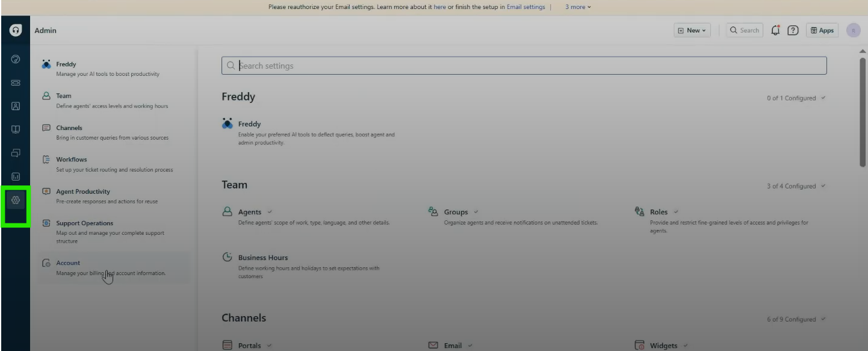Expand the New dropdown button
868x351 pixels.
[x=692, y=31]
